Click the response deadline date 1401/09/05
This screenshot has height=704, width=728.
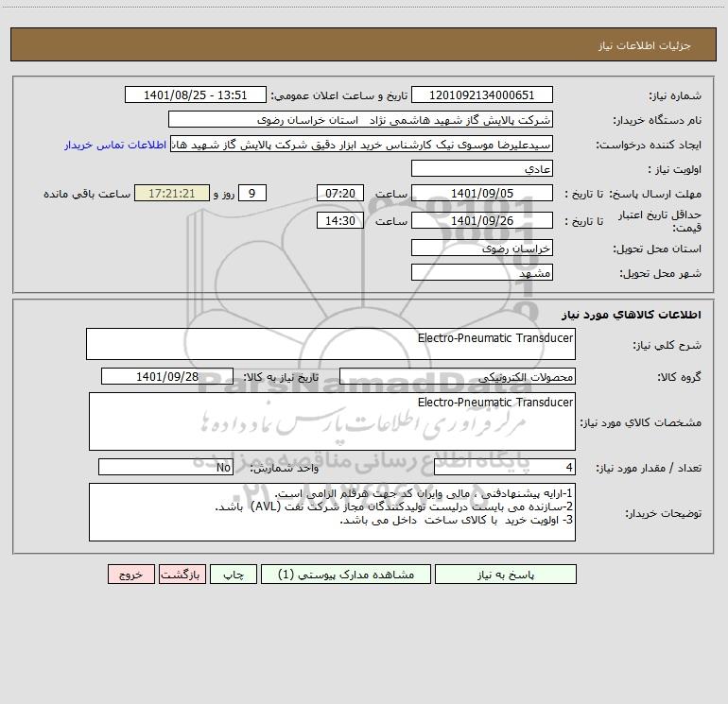coord(482,193)
